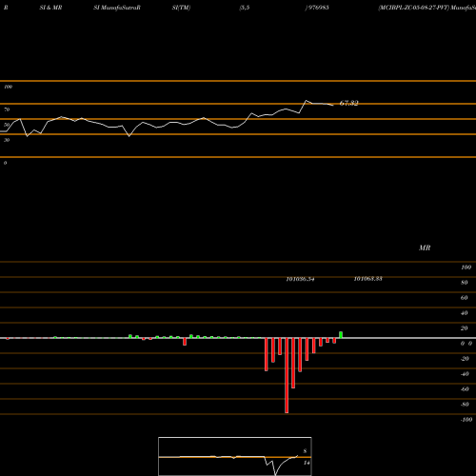This screenshot has height=476, width=476.
Task: Click the "14" label in mini chart
Action: click(x=307, y=463)
